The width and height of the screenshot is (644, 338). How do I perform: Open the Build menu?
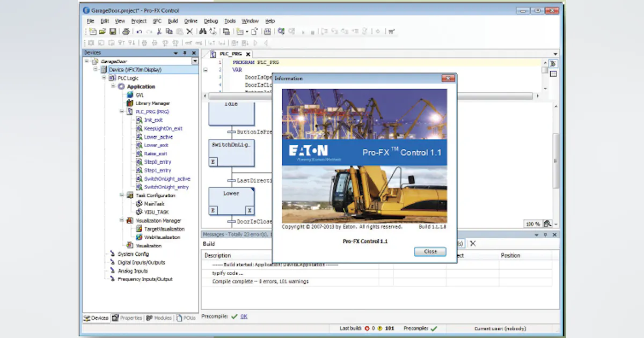(172, 20)
